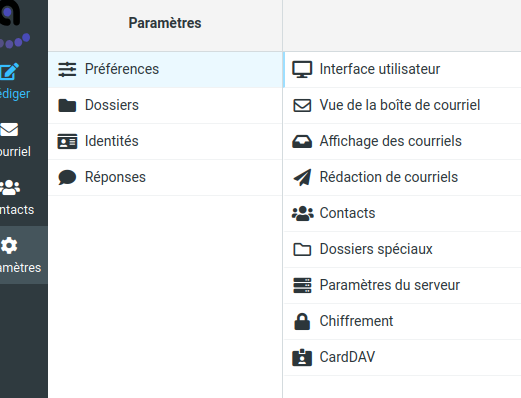Viewport: 521px width, 398px height.
Task: Select the Identités settings entry
Action: pos(165,141)
